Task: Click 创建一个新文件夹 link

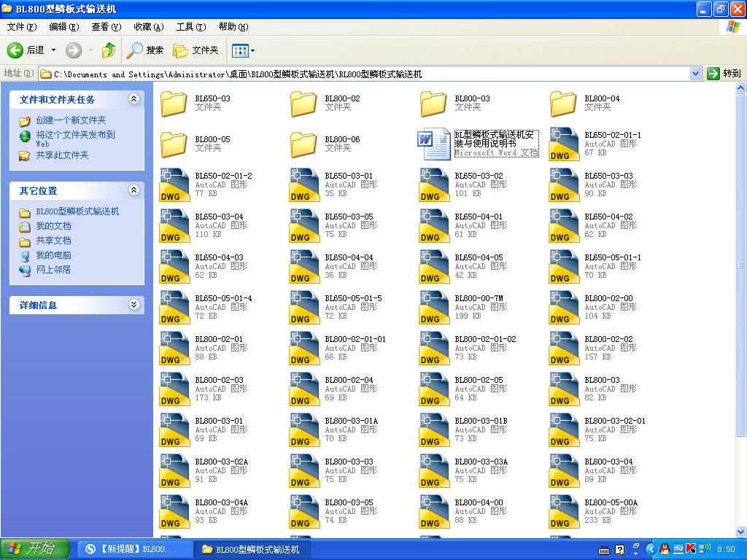Action: (71, 120)
